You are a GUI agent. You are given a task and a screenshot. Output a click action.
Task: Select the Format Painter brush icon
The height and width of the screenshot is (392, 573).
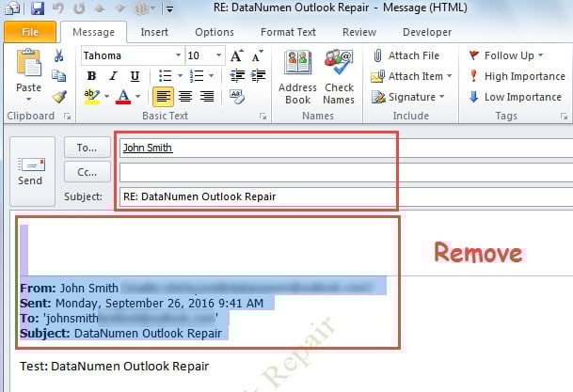[x=59, y=96]
